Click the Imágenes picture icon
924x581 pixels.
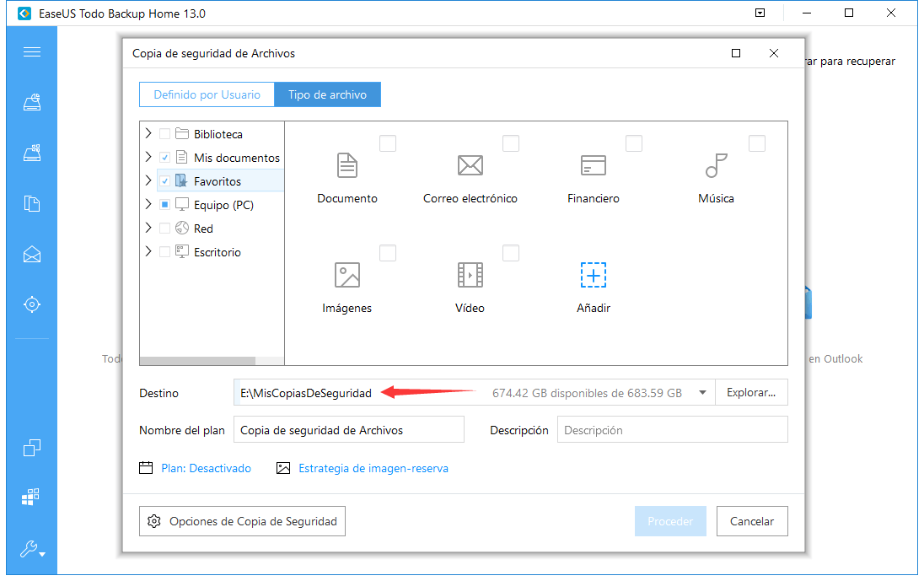coord(347,275)
